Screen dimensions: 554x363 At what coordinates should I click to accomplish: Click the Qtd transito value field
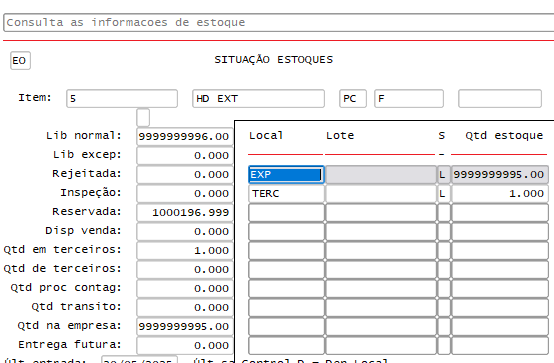[x=184, y=308]
